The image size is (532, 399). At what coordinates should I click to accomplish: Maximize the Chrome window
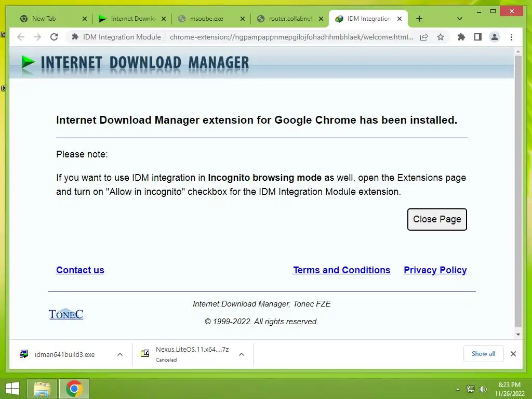493,11
